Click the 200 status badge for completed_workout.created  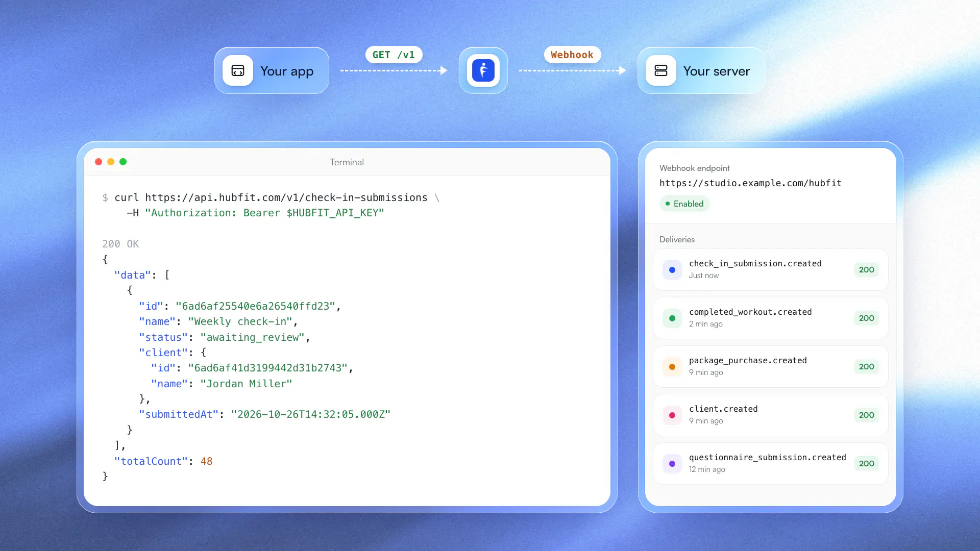[866, 318]
